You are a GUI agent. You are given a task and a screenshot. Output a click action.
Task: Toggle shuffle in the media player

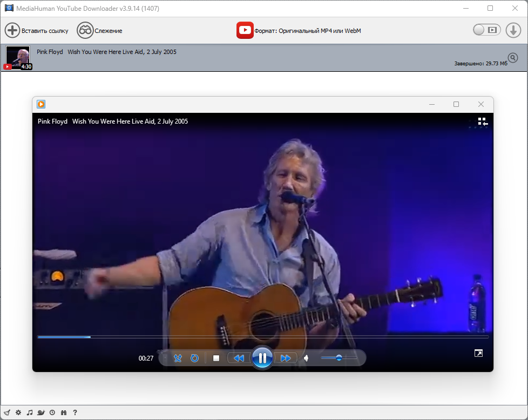178,358
